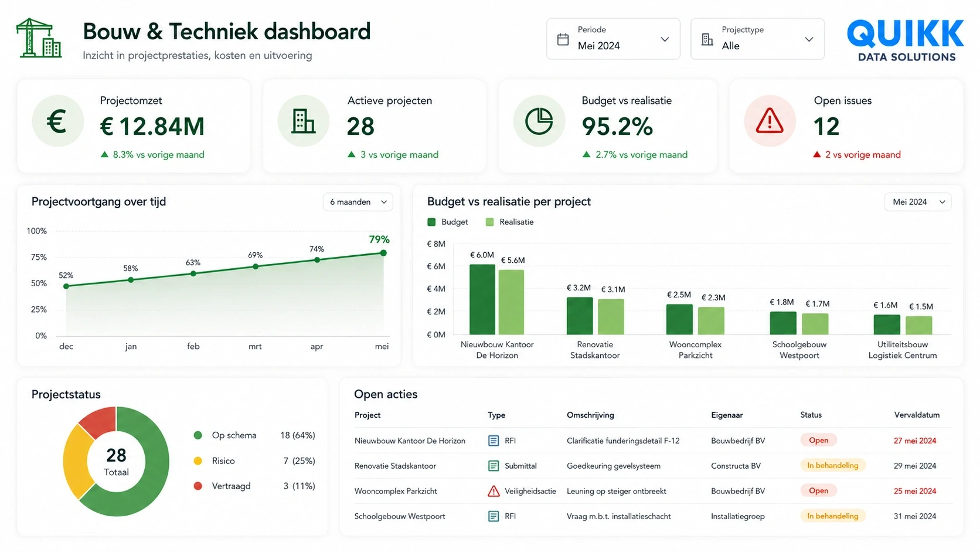The width and height of the screenshot is (980, 552).
Task: Click the yellow Risico legend dot
Action: tap(198, 460)
